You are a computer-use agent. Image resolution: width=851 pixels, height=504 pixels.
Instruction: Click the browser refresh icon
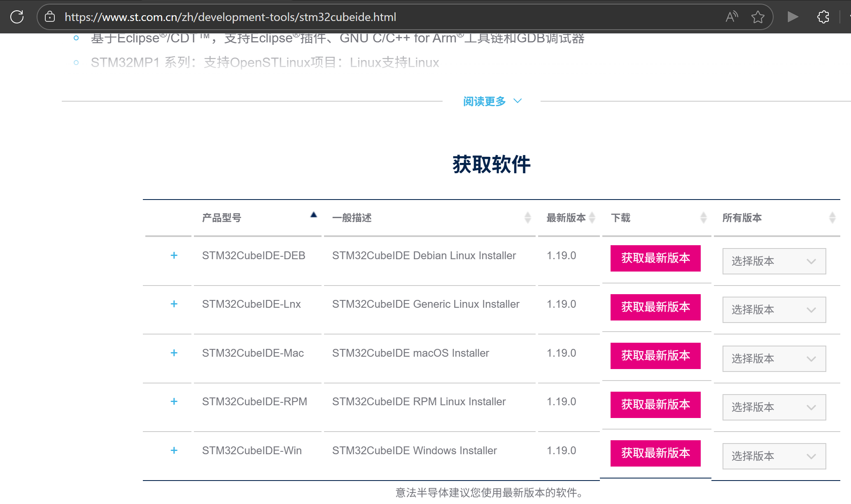[x=17, y=17]
